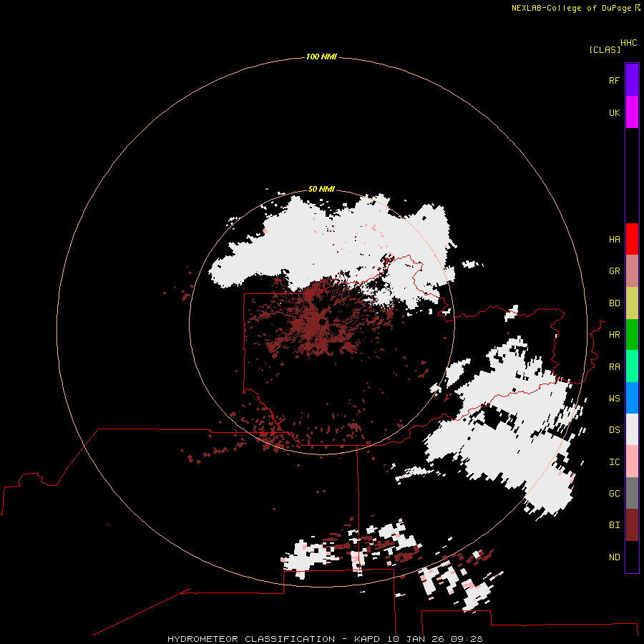Click the radar site center of biological echoes
Viewport: 644px width, 644px height.
pyautogui.click(x=322, y=322)
